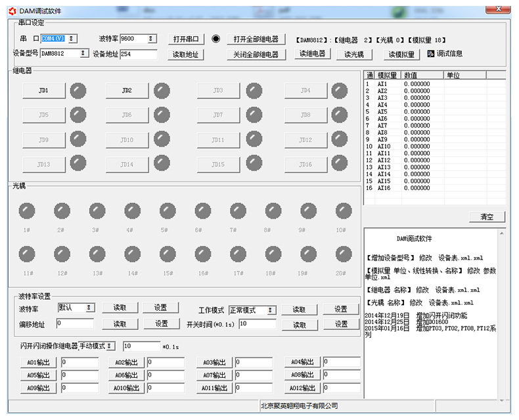The width and height of the screenshot is (519, 420).
Task: Click the indicator lamp beside JD2
Action: 162,91
